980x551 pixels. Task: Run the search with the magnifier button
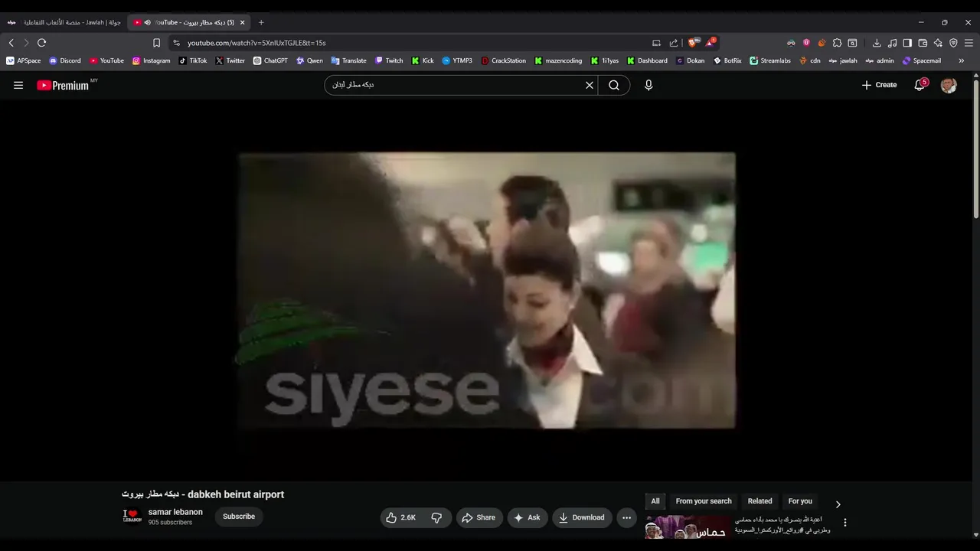point(614,85)
